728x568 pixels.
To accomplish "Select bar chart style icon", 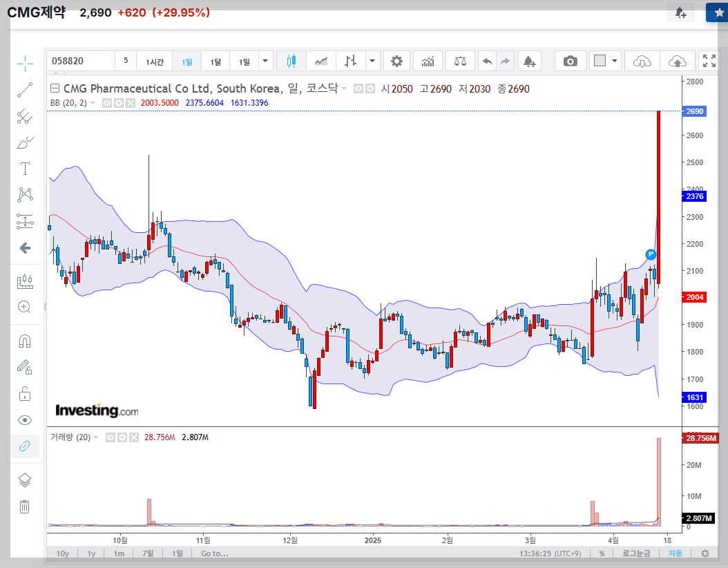I will (x=351, y=61).
